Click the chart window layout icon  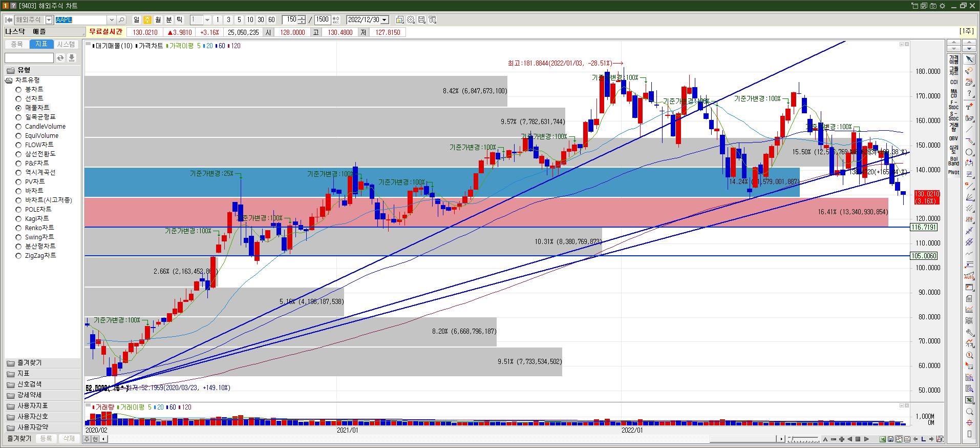[x=400, y=20]
